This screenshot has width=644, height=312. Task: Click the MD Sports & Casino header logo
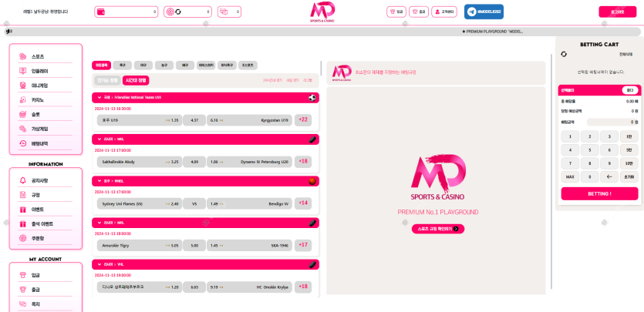pyautogui.click(x=322, y=12)
